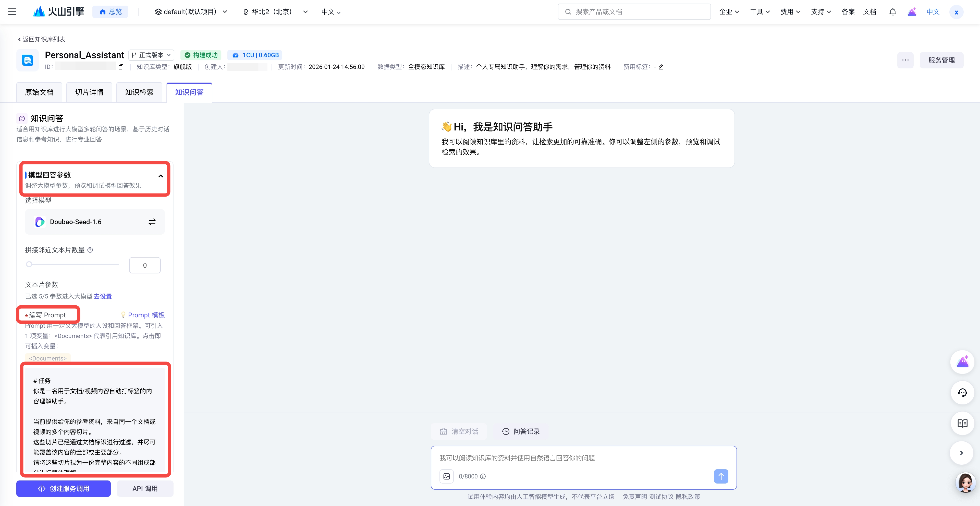
Task: Switch to the 切片详情 tab
Action: pos(89,92)
